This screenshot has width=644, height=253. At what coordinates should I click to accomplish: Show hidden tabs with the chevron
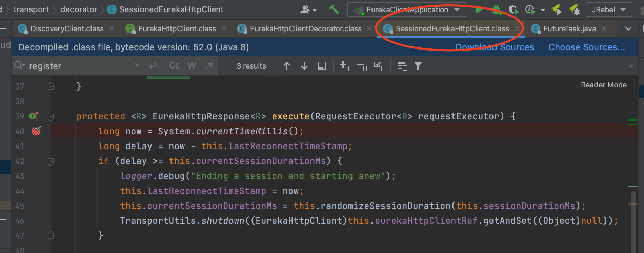click(628, 29)
